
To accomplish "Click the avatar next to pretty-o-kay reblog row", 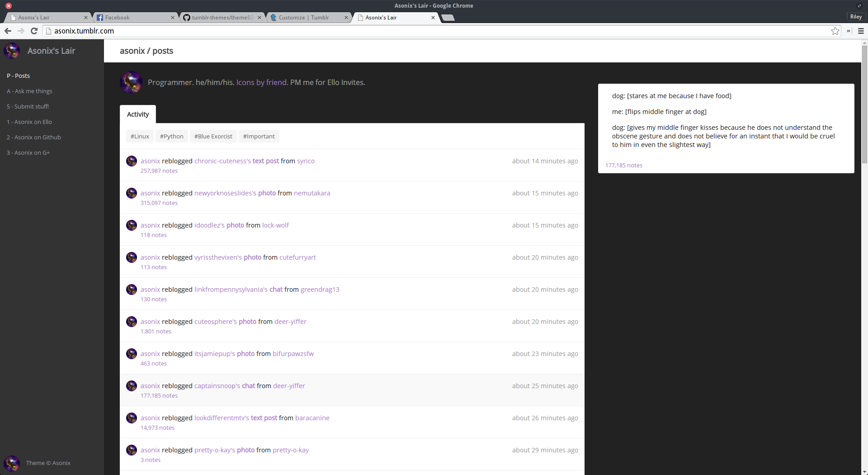I will pyautogui.click(x=132, y=450).
